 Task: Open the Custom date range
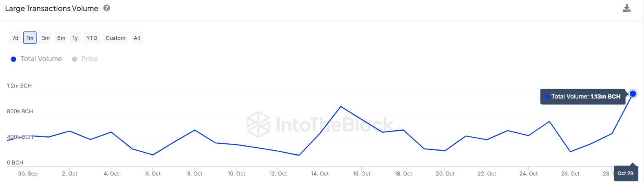coord(115,38)
